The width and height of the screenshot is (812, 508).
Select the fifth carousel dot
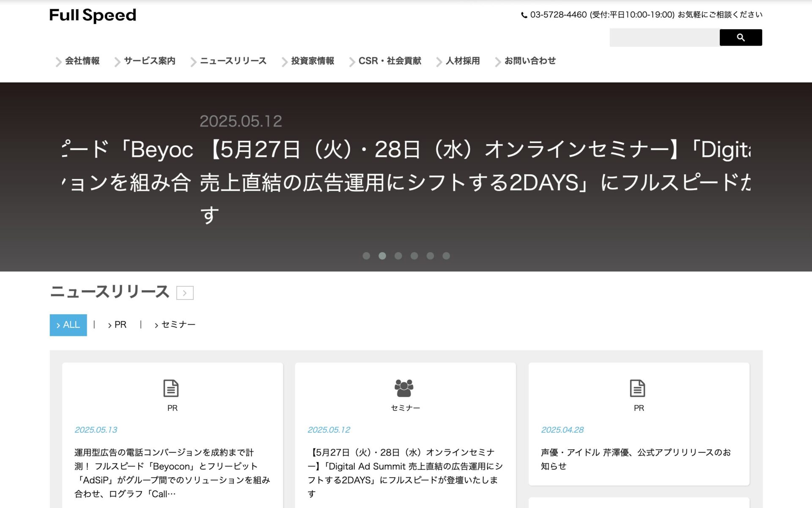pos(430,256)
